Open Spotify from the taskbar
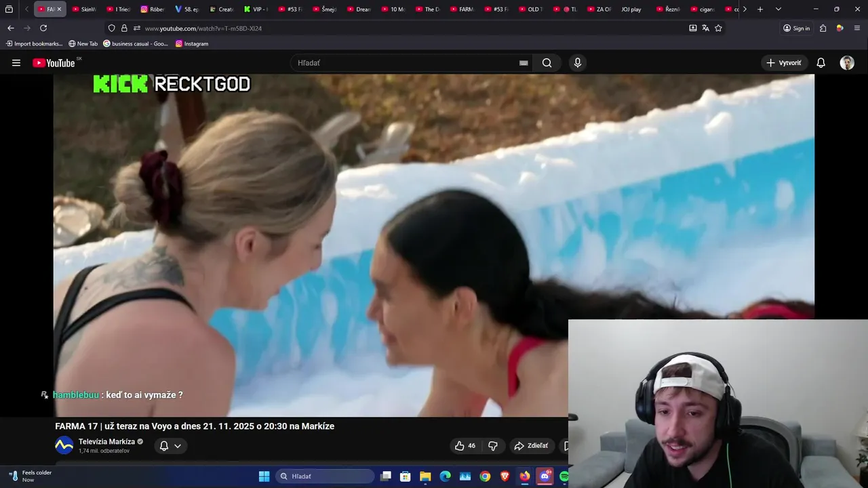The height and width of the screenshot is (488, 868). click(564, 476)
